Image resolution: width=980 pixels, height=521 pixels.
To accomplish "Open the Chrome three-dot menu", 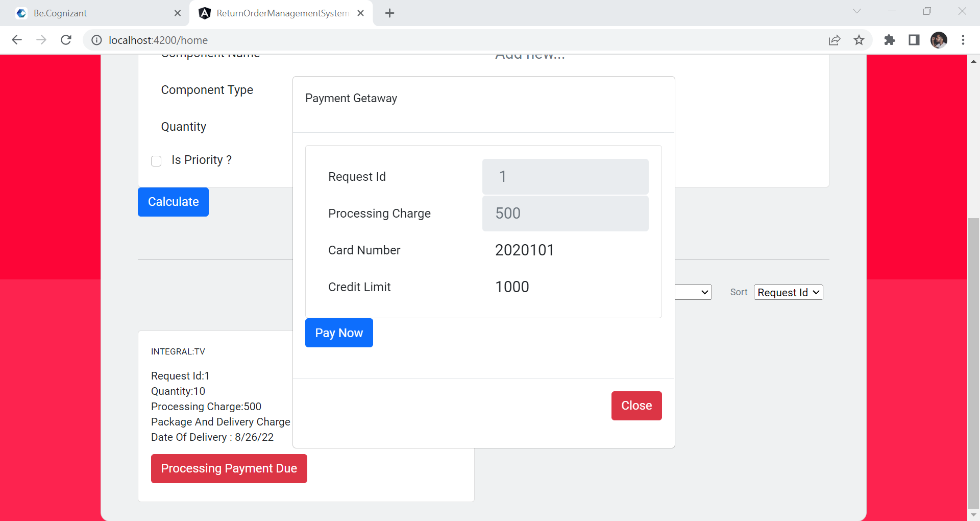I will (963, 40).
